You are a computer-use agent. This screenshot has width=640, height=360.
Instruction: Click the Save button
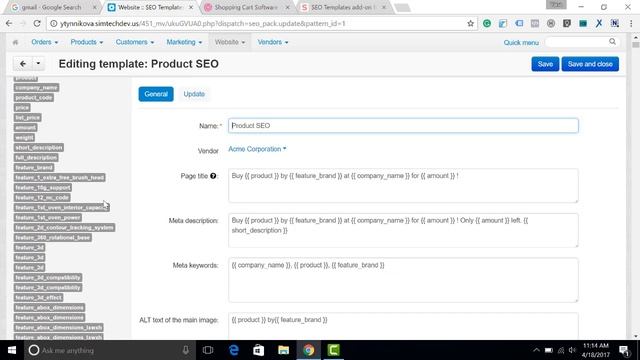545,64
